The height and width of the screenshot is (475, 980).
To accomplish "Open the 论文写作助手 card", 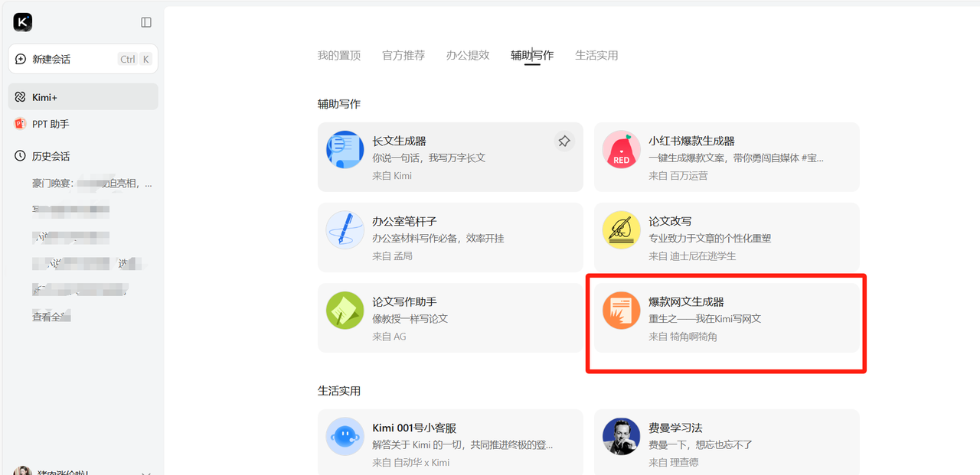I will point(450,317).
